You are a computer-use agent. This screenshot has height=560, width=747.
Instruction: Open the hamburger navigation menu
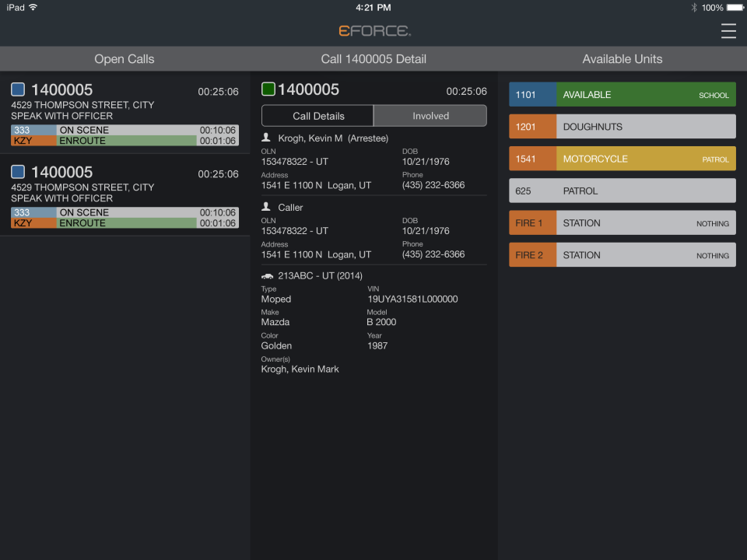pos(728,31)
